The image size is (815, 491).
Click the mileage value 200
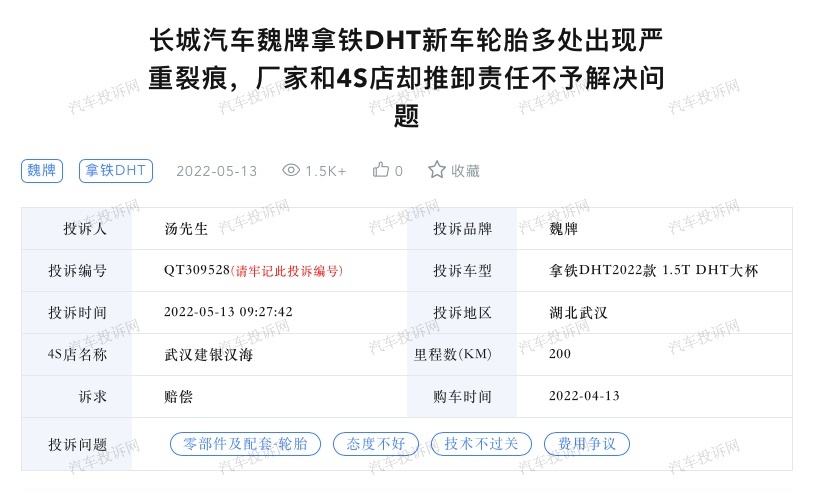[560, 354]
